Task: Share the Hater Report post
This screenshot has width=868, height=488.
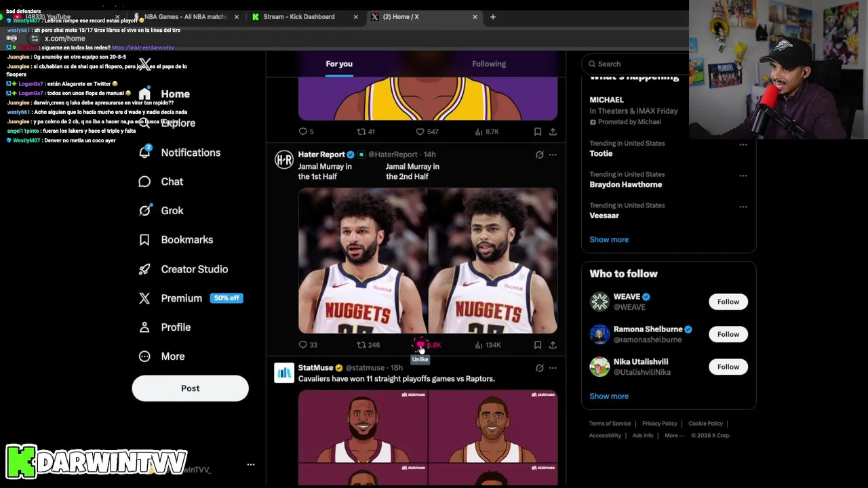Action: pos(553,345)
